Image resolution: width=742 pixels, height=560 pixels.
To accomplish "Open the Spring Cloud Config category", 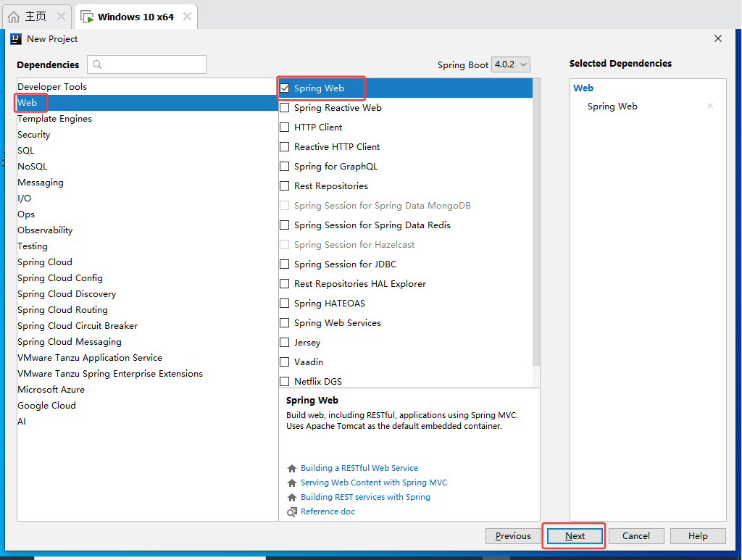I will [x=147, y=278].
